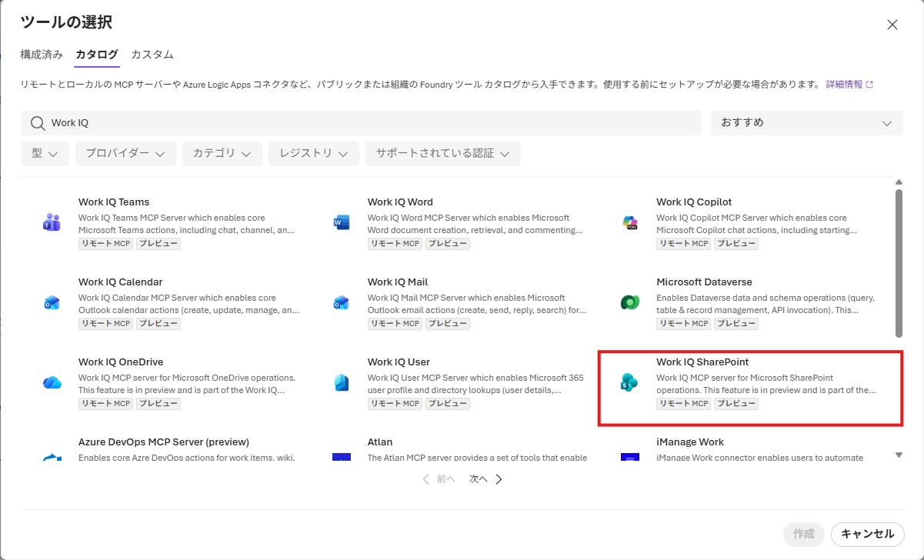Open the カテゴリ filter dropdown

click(222, 154)
